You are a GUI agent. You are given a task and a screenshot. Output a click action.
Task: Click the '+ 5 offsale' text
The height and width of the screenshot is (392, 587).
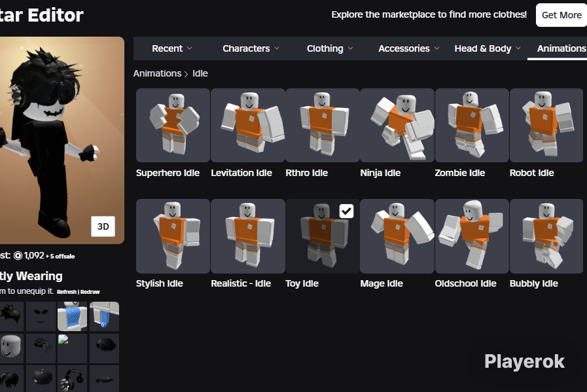[60, 257]
